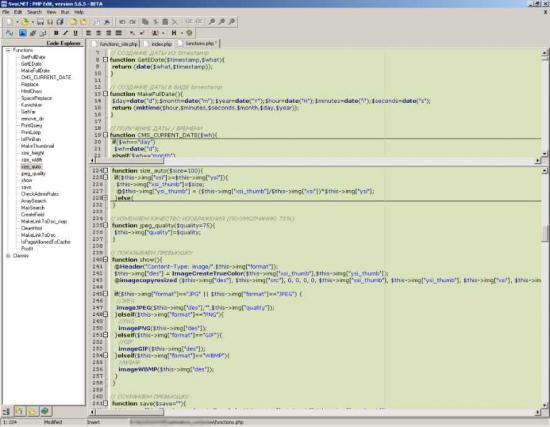Click the green globe icon below Code Explorer
The image size is (550, 427).
45,411
